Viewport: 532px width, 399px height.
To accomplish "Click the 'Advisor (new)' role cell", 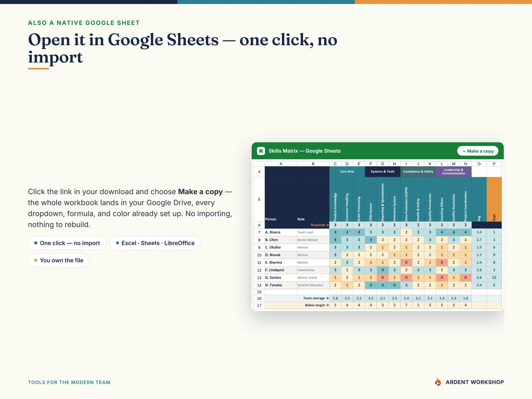I will [313, 278].
